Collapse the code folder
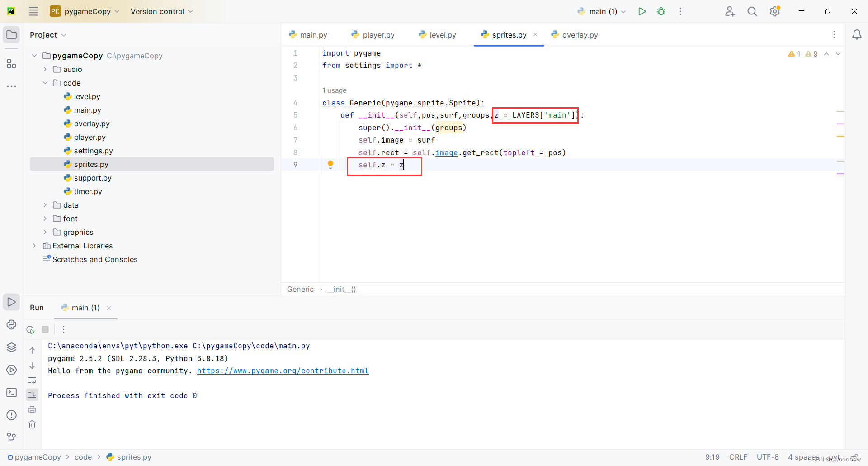Image resolution: width=868 pixels, height=466 pixels. (45, 83)
